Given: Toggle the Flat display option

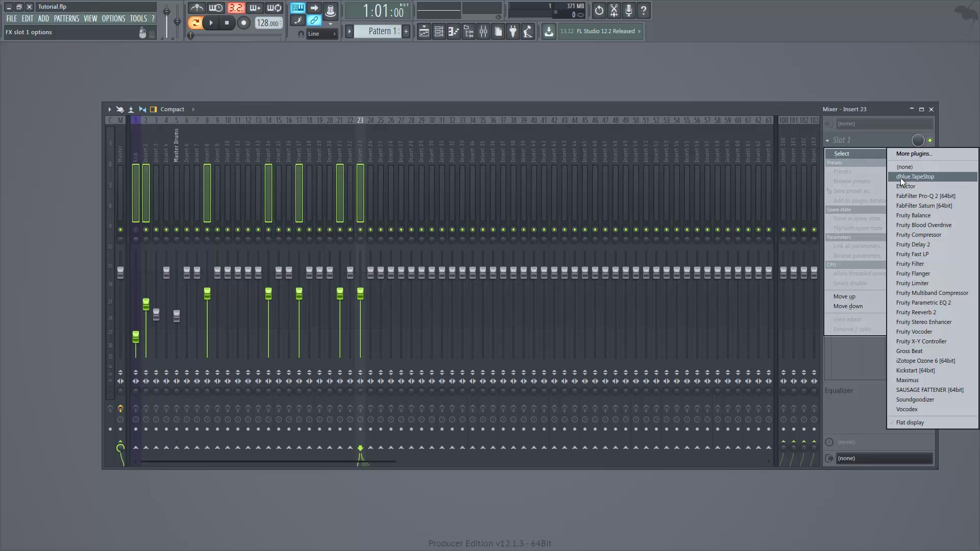Looking at the screenshot, I should pyautogui.click(x=910, y=422).
